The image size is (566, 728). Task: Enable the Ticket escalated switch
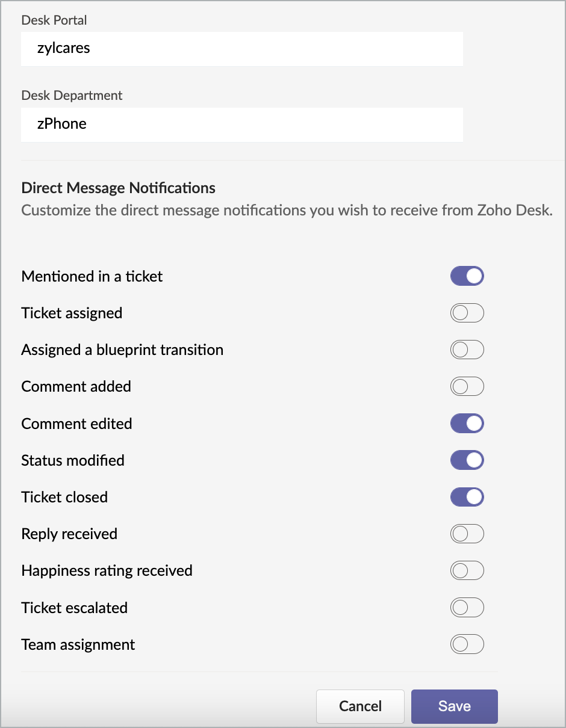tap(467, 608)
